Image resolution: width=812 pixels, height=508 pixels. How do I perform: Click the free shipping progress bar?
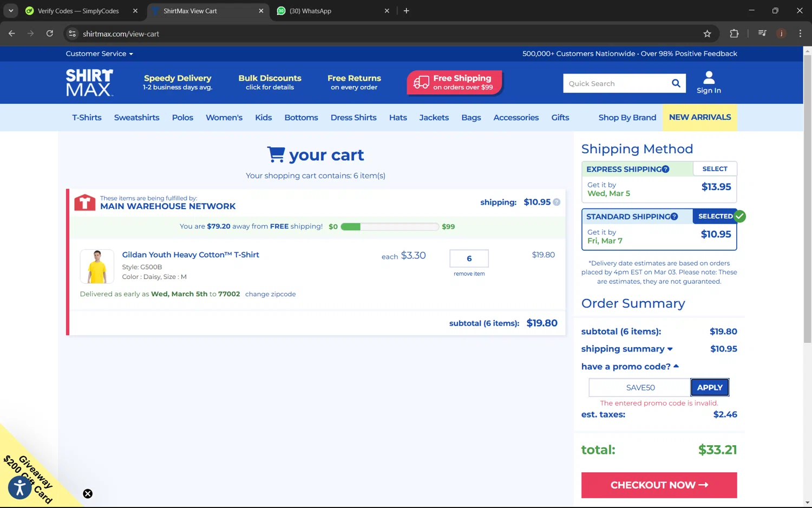point(390,226)
